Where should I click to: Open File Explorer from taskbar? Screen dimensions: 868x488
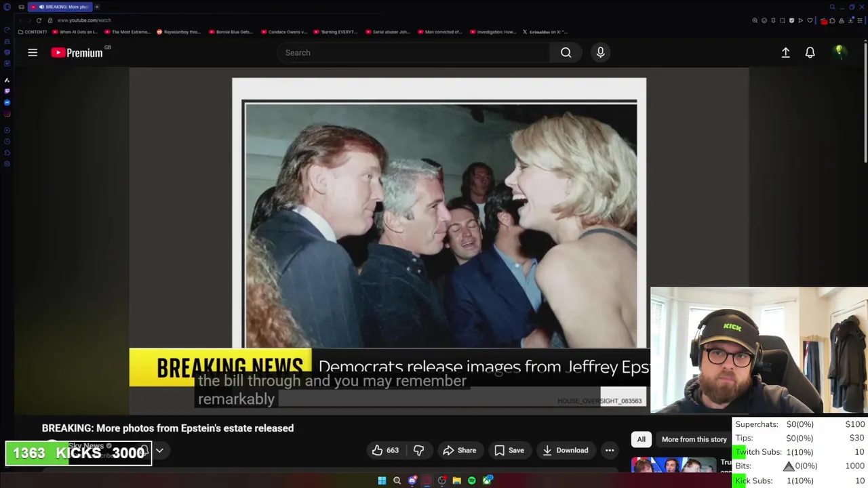456,481
